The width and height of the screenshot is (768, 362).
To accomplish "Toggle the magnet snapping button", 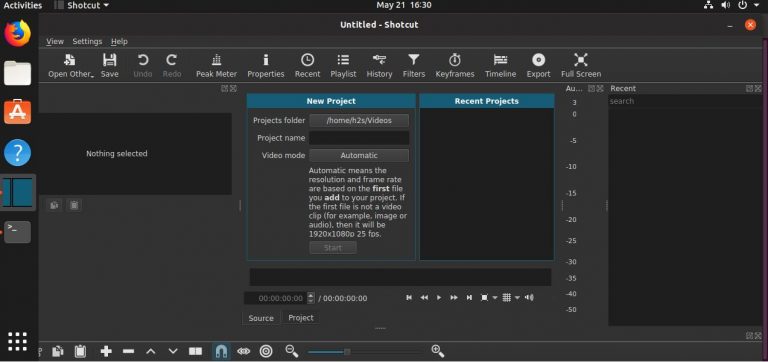I will 221,351.
